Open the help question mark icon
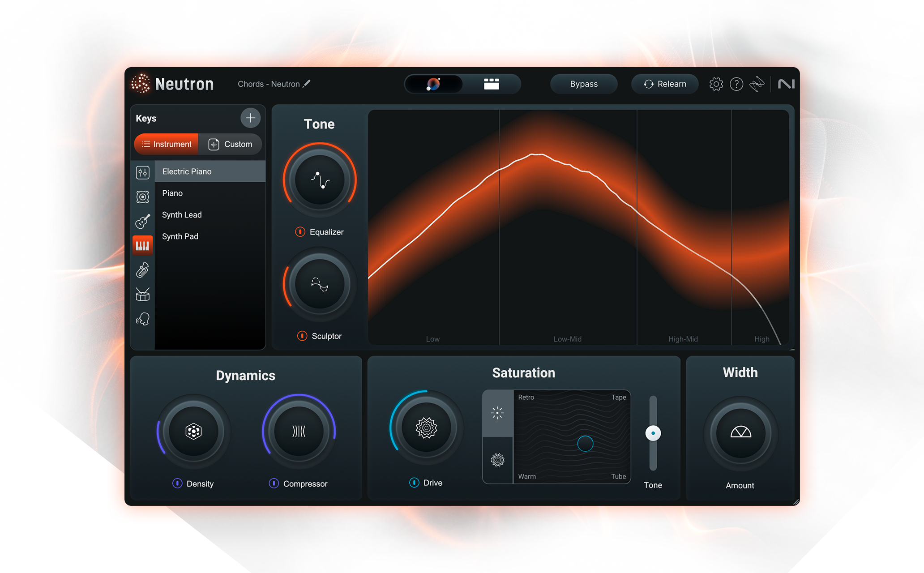This screenshot has height=573, width=924. (736, 84)
